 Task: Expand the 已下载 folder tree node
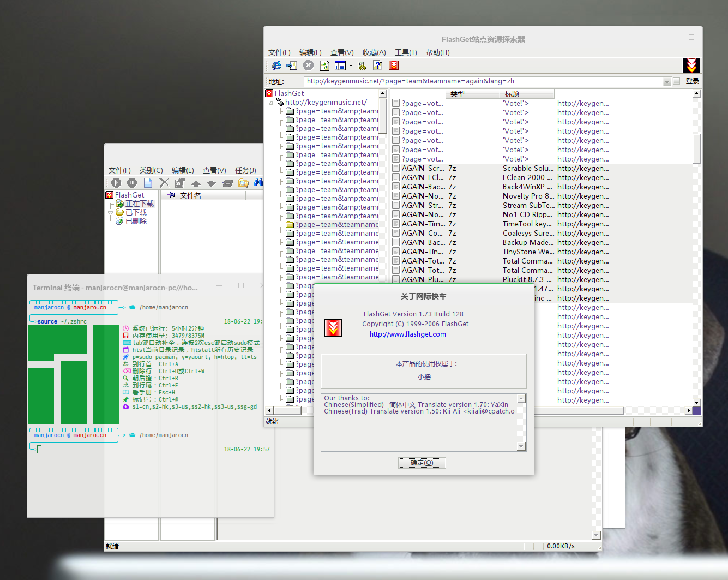111,212
